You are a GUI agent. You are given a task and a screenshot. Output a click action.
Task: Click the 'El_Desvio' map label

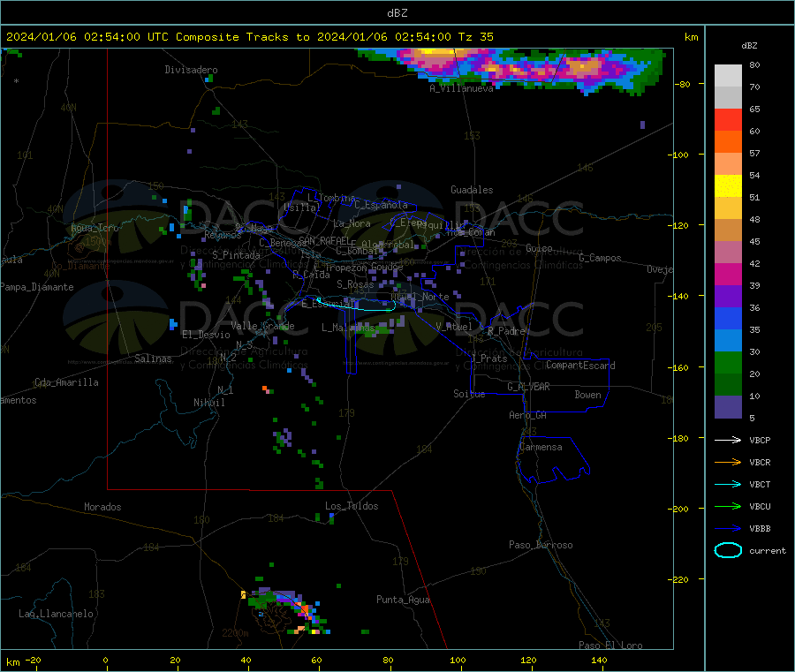(x=206, y=335)
